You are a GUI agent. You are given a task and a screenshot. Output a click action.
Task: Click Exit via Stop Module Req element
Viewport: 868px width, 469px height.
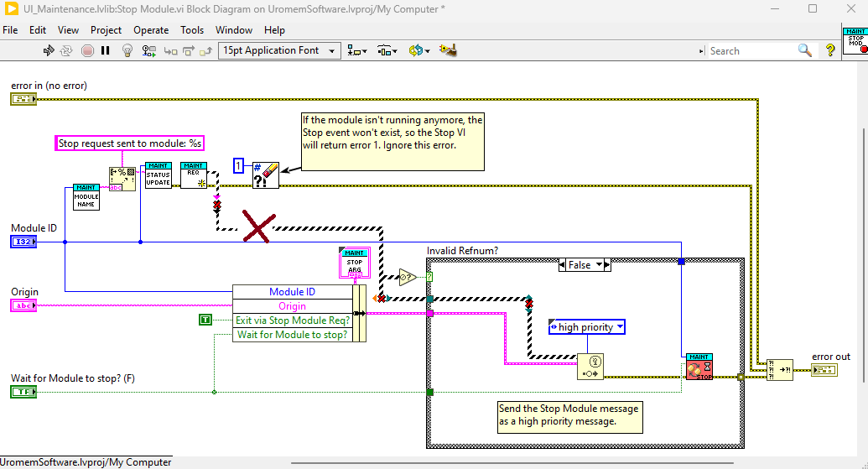click(x=293, y=320)
